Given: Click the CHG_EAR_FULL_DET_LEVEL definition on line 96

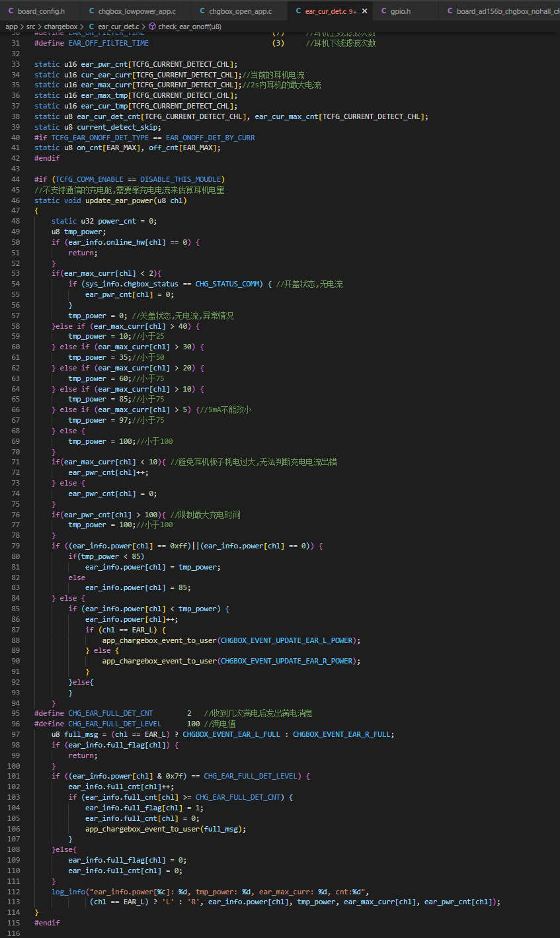Looking at the screenshot, I should coord(114,724).
